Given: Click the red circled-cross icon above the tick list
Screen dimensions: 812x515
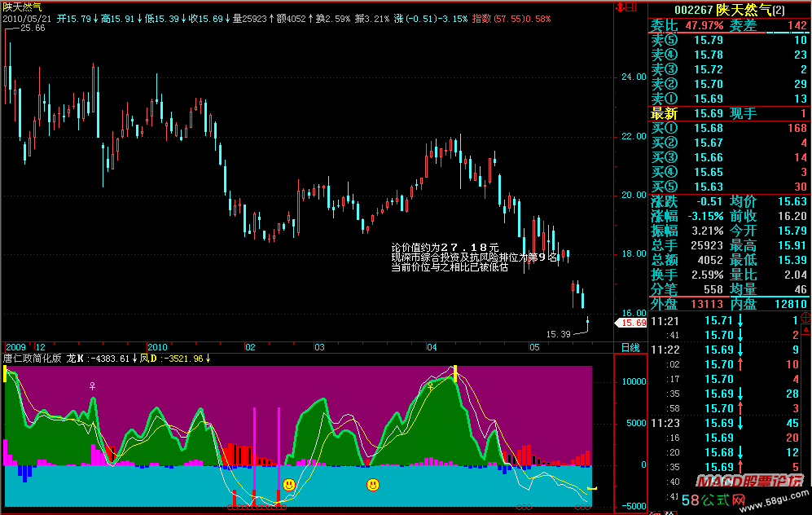Looking at the screenshot, I should (805, 317).
